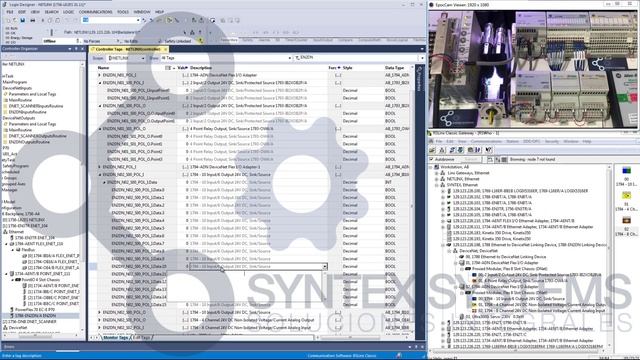Collapse the ENZDN_N02_S00_POL_I.Data tag
This screenshot has height=360, width=640.
104,182
